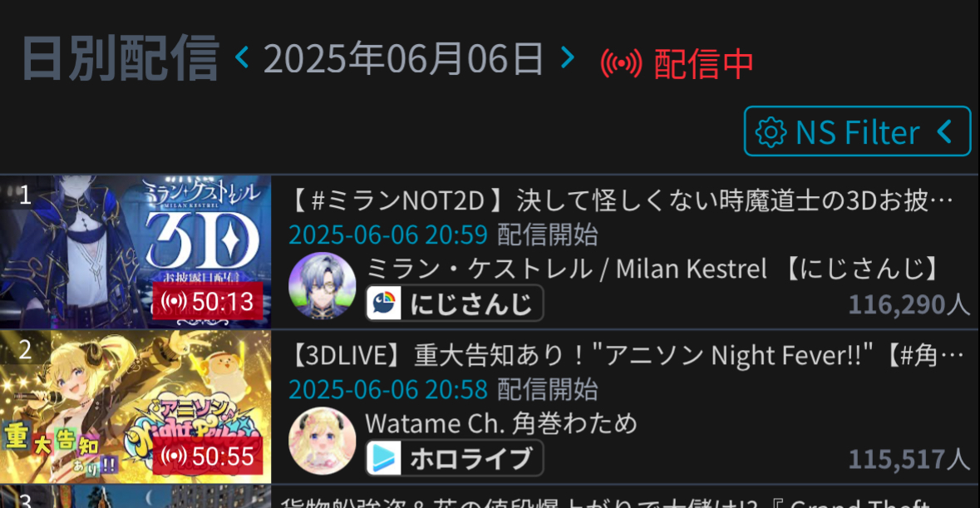Open Watame Night Fever stream thumbnail
The image size is (980, 508).
point(135,406)
